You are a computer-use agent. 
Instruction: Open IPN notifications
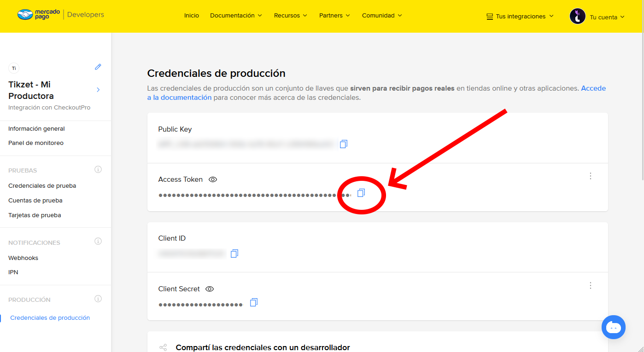(x=13, y=272)
